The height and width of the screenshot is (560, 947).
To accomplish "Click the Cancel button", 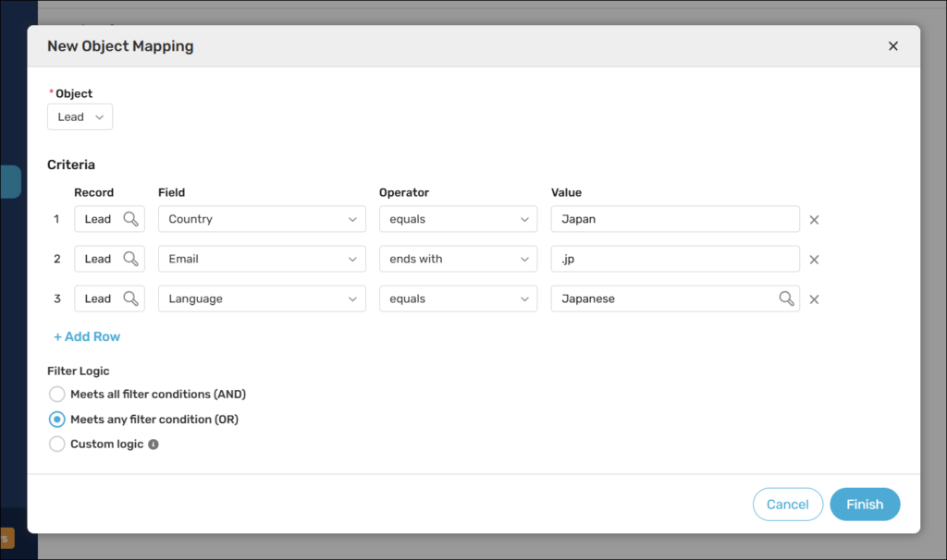I will click(788, 505).
